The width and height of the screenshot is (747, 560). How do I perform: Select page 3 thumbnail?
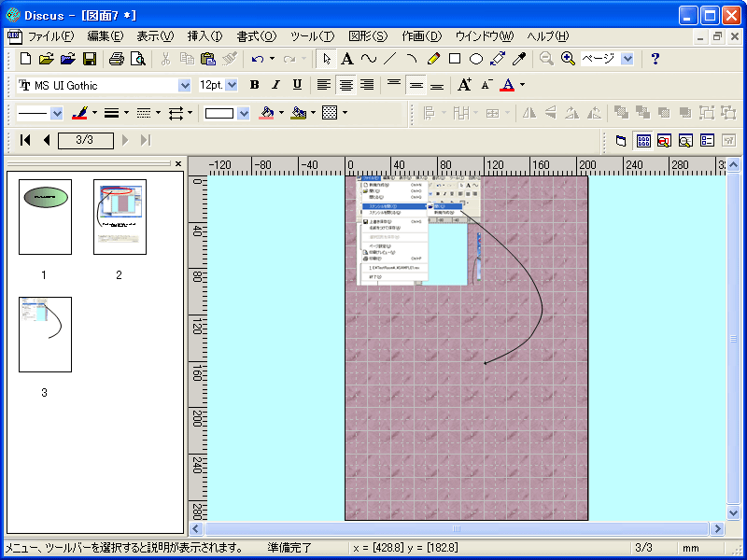(45, 334)
